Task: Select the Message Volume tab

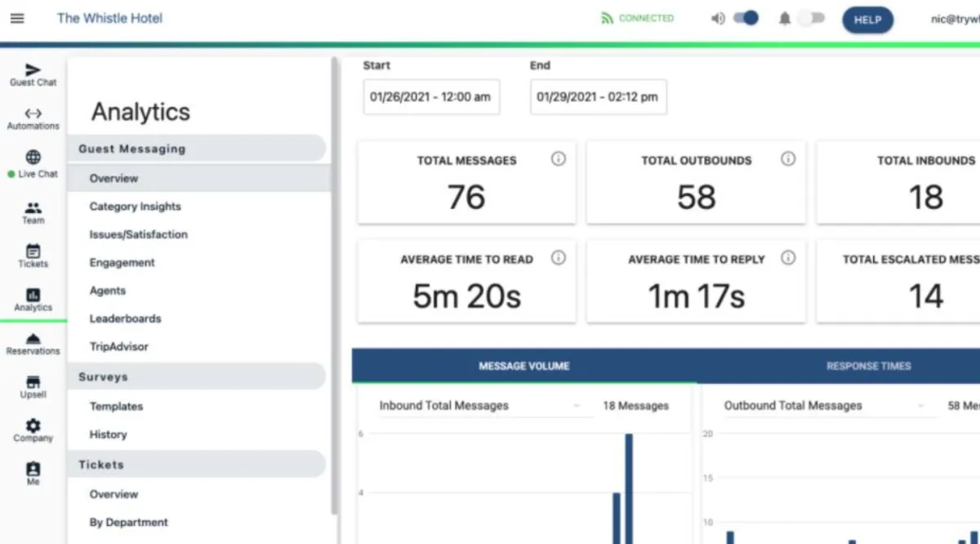Action: 523,366
